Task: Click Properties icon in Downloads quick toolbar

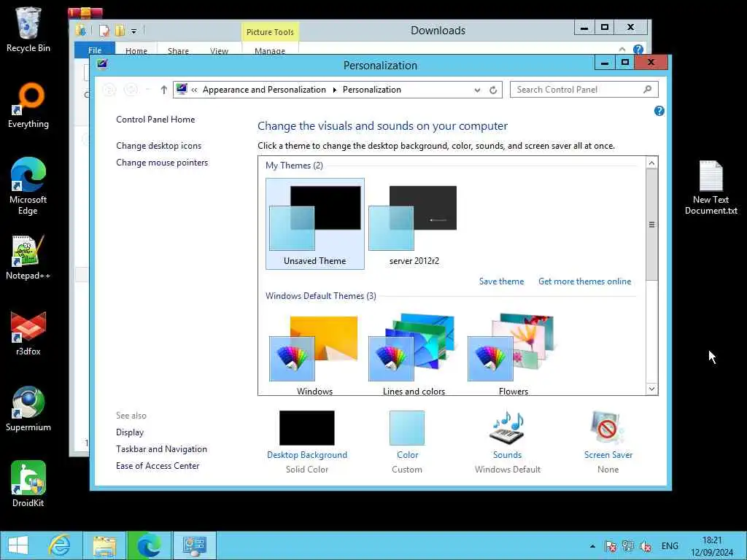Action: pos(104,31)
